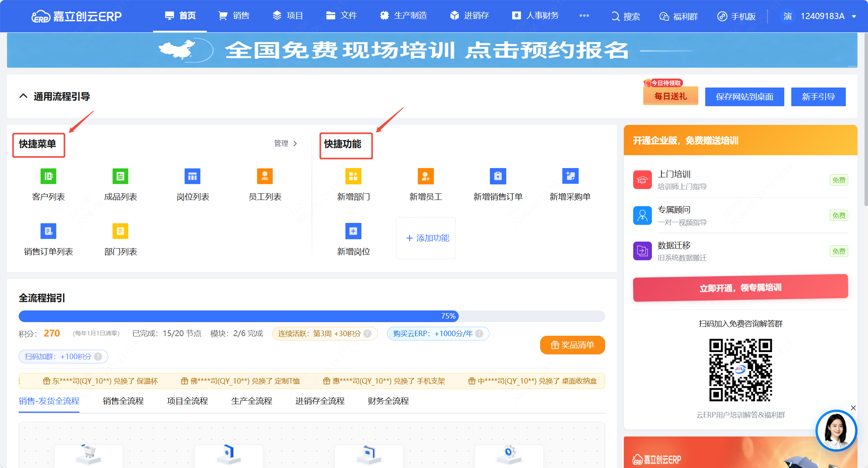The width and height of the screenshot is (868, 468).
Task: Switch to the 项目全流程 tab
Action: click(x=187, y=401)
